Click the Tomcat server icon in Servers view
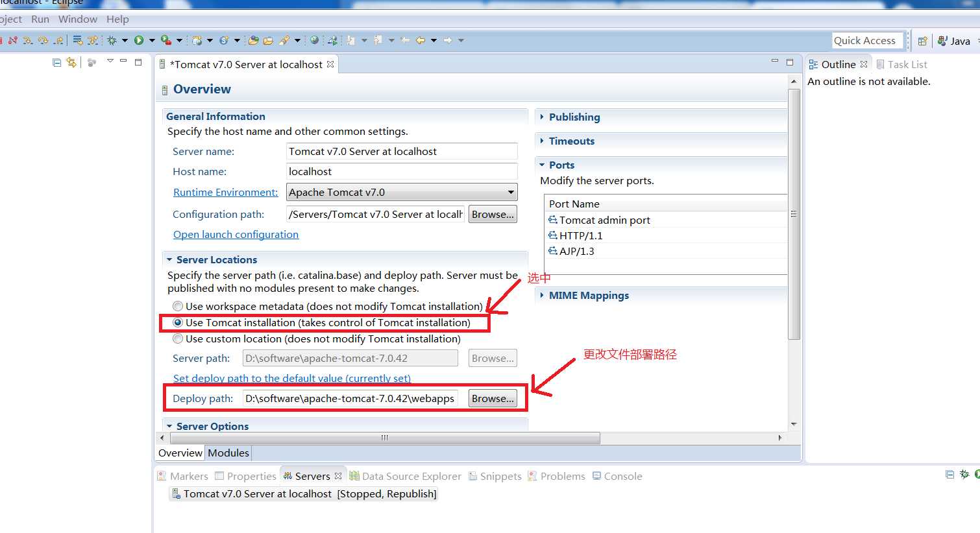980x533 pixels. coord(176,493)
